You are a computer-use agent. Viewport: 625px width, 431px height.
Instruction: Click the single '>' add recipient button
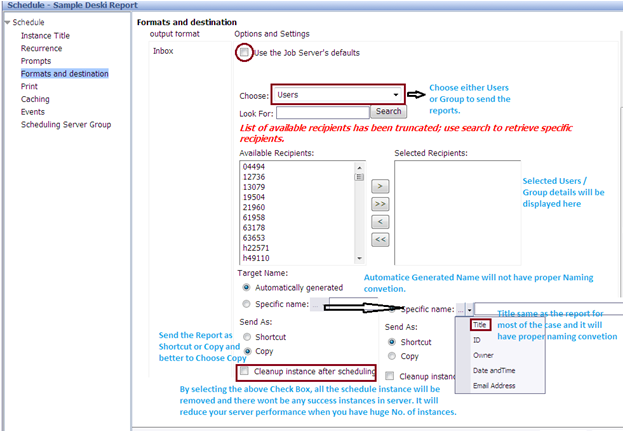[x=380, y=186]
